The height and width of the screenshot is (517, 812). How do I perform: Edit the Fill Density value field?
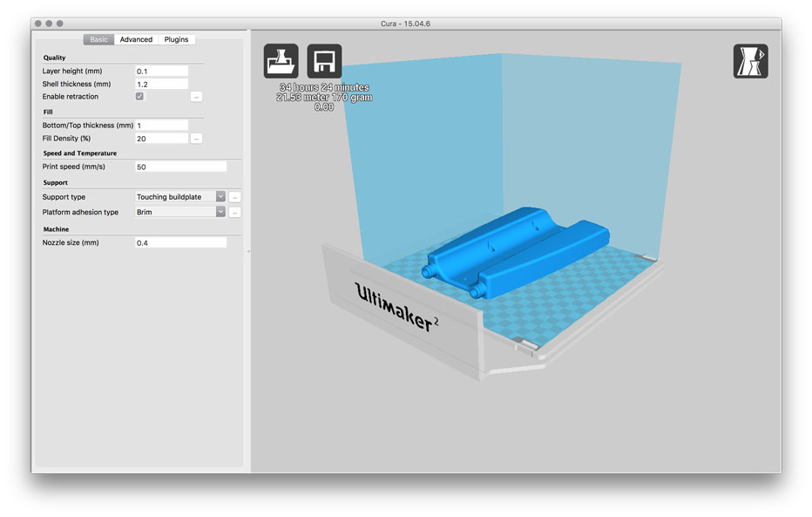pos(161,139)
